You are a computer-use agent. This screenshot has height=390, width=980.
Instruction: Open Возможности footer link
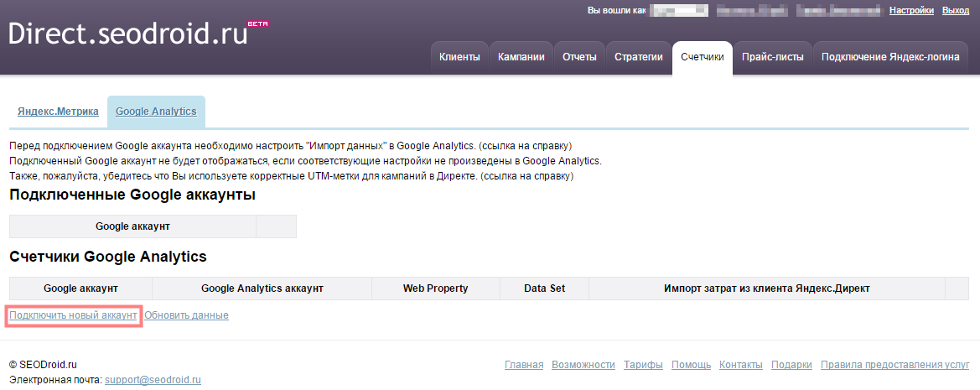point(583,365)
